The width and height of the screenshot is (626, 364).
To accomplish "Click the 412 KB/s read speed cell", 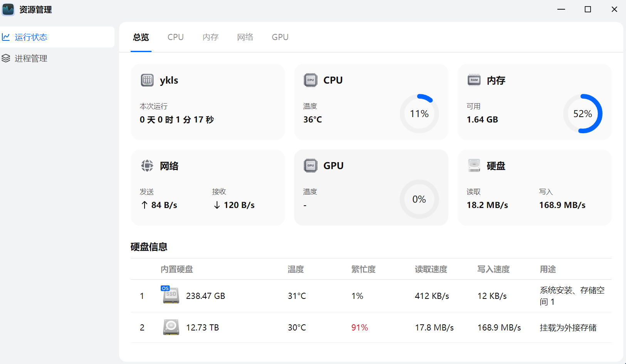I will pos(432,296).
